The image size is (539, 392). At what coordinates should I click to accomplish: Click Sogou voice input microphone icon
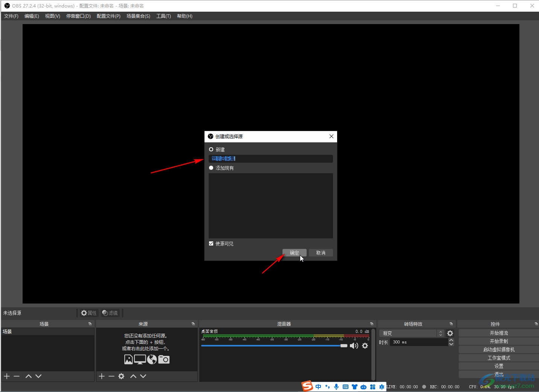click(336, 387)
